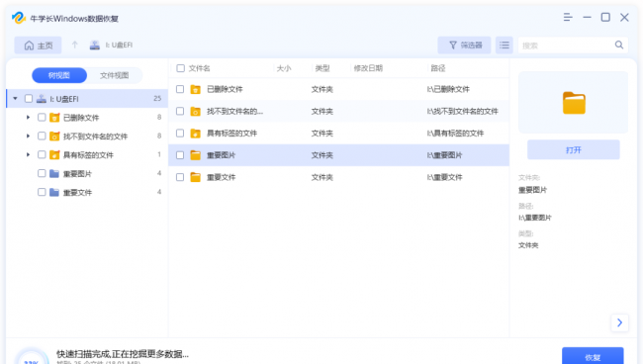Maximize the window
The width and height of the screenshot is (643, 364).
pos(605,17)
